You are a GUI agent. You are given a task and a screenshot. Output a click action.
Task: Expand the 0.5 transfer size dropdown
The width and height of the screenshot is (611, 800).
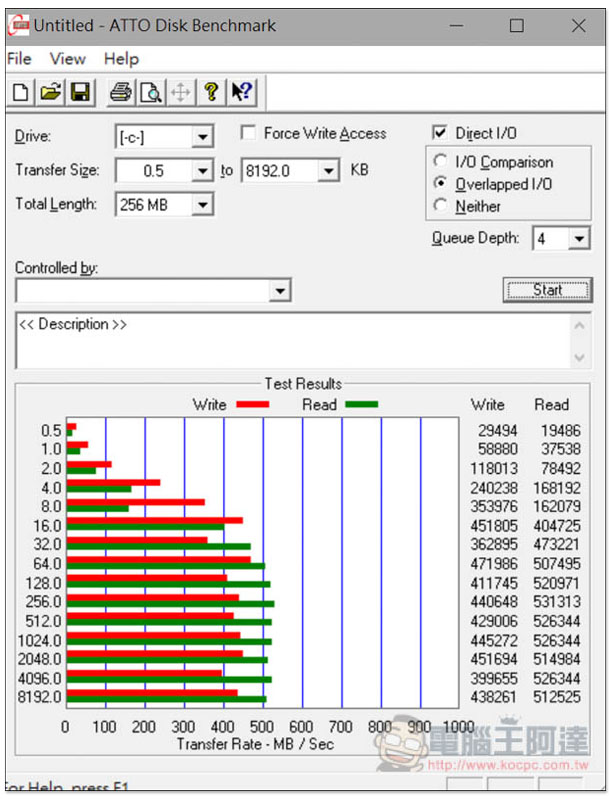[x=202, y=170]
